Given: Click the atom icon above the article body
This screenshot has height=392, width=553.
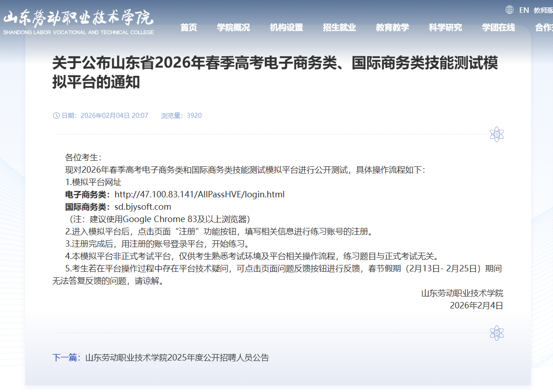Looking at the screenshot, I should (496, 134).
